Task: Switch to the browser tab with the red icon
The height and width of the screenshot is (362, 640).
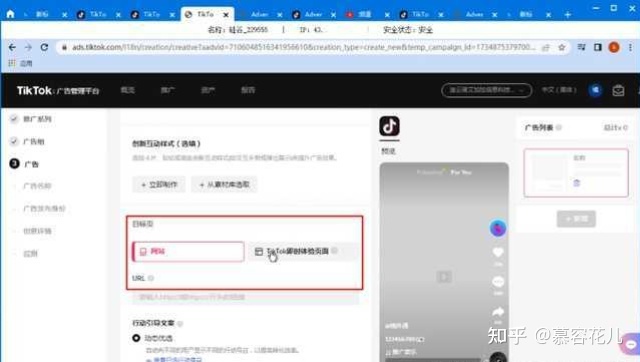Action: pyautogui.click(x=364, y=15)
